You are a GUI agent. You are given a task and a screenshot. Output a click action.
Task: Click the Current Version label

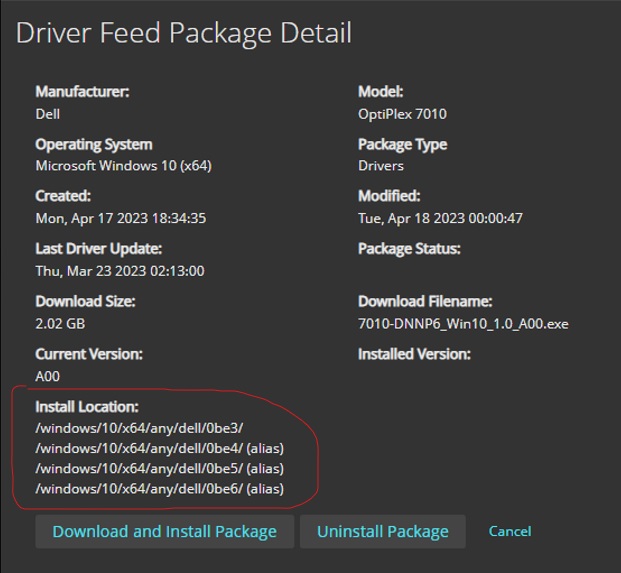coord(89,354)
